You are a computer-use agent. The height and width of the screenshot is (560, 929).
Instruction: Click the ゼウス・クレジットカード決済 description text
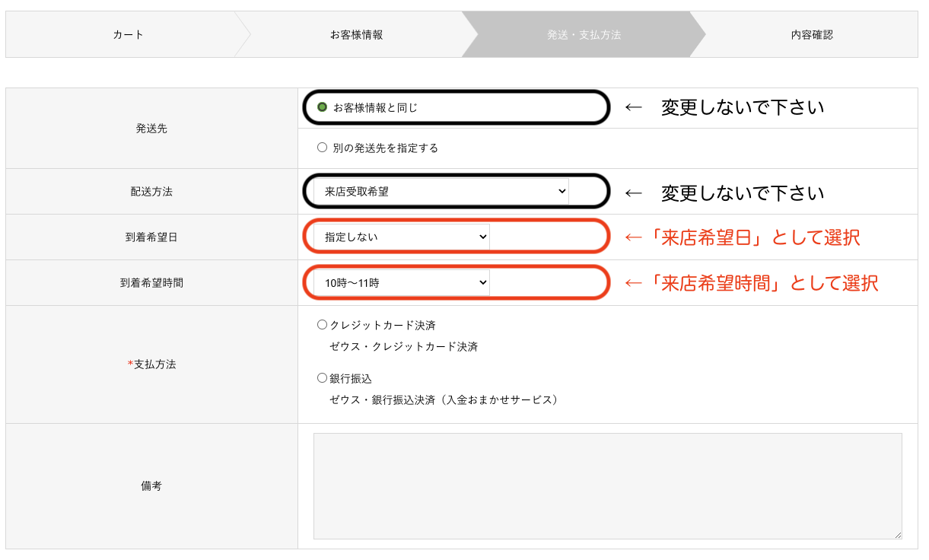pyautogui.click(x=403, y=347)
